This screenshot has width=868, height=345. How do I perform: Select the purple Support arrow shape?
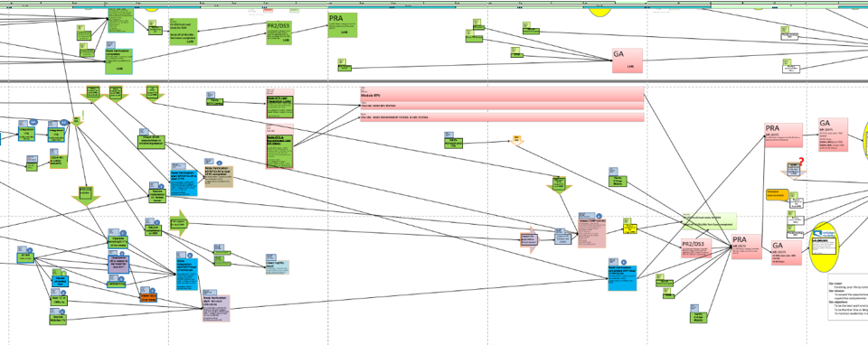click(529, 239)
